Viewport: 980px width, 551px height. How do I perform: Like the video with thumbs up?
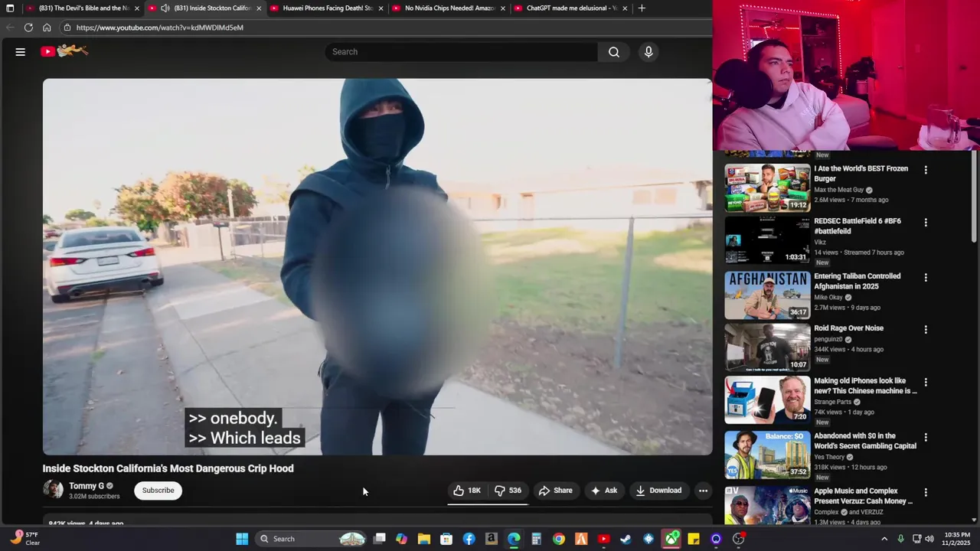[467, 491]
